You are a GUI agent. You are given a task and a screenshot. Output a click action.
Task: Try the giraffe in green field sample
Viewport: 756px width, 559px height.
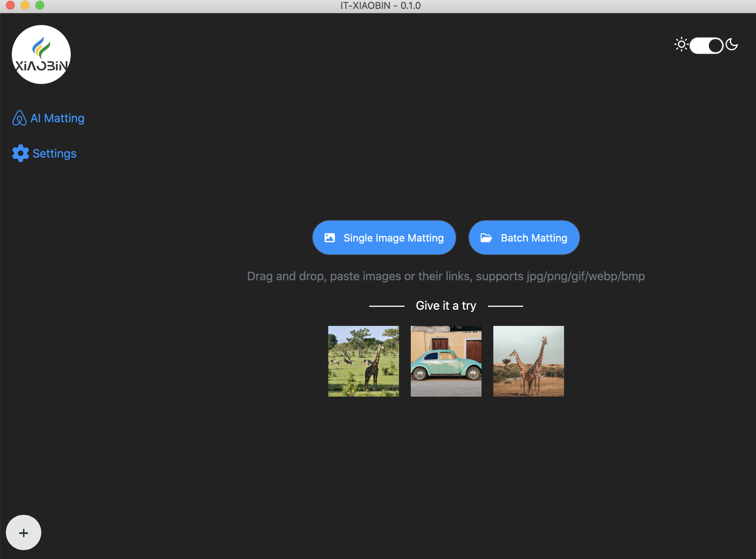point(363,361)
